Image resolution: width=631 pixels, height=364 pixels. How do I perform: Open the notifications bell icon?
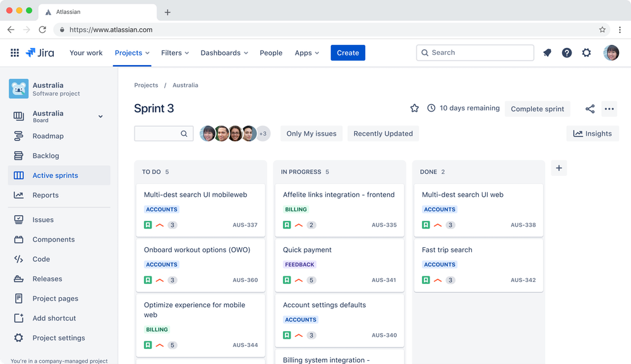pyautogui.click(x=547, y=52)
